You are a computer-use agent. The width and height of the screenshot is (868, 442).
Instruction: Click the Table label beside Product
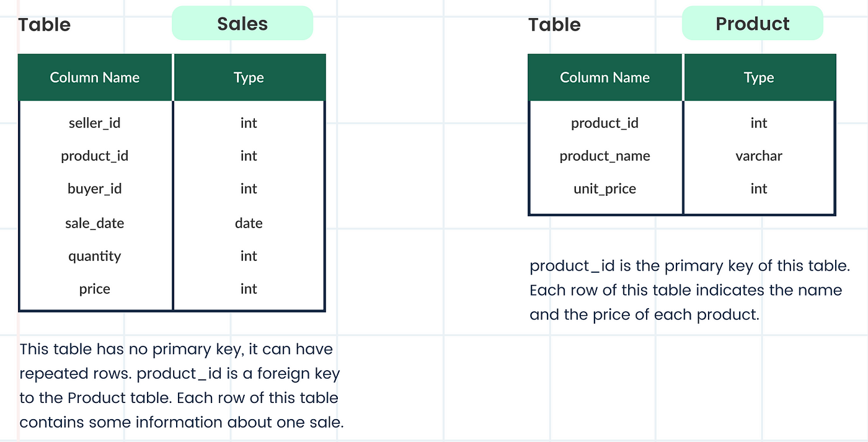(x=554, y=24)
